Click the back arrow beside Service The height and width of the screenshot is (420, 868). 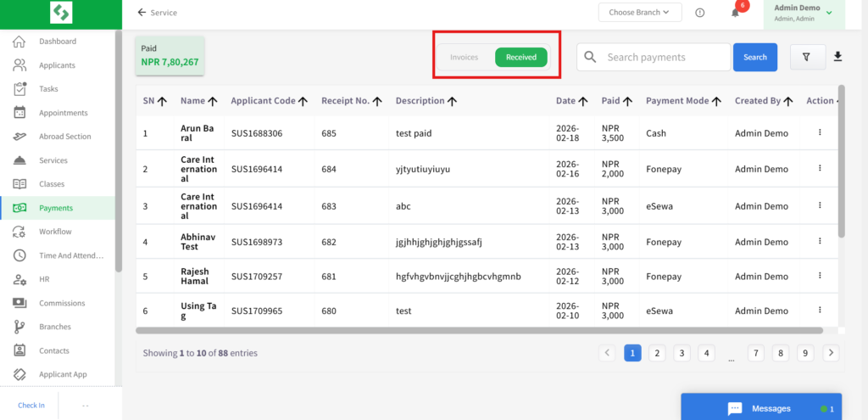(141, 13)
